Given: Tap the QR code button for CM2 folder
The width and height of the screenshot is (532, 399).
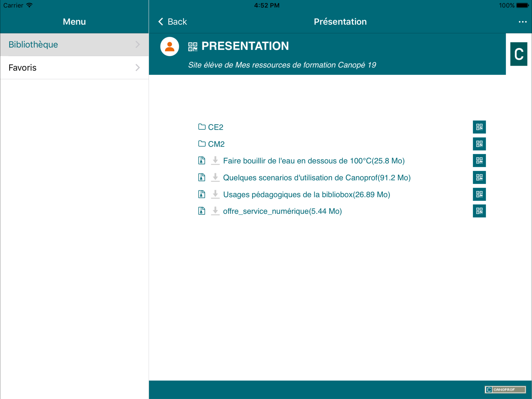Looking at the screenshot, I should click(479, 144).
